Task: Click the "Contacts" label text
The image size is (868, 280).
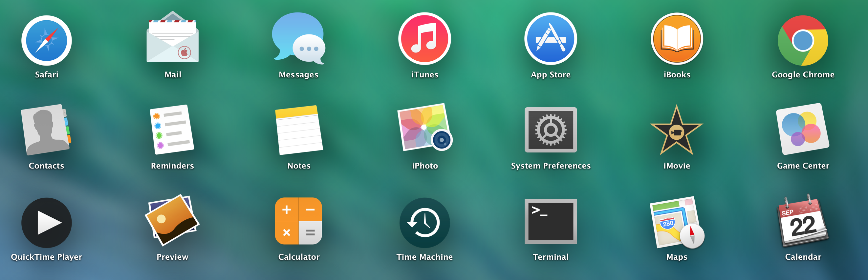Action: (47, 166)
